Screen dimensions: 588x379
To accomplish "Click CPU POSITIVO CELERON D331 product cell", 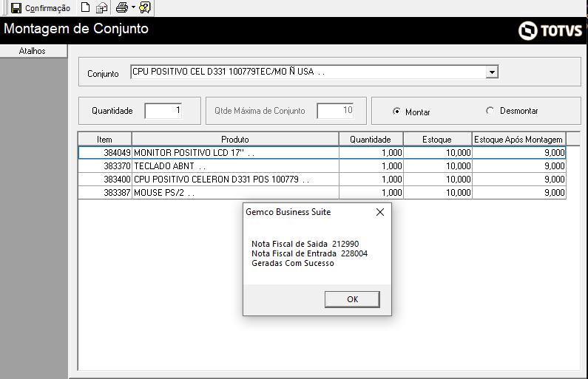I will (235, 180).
